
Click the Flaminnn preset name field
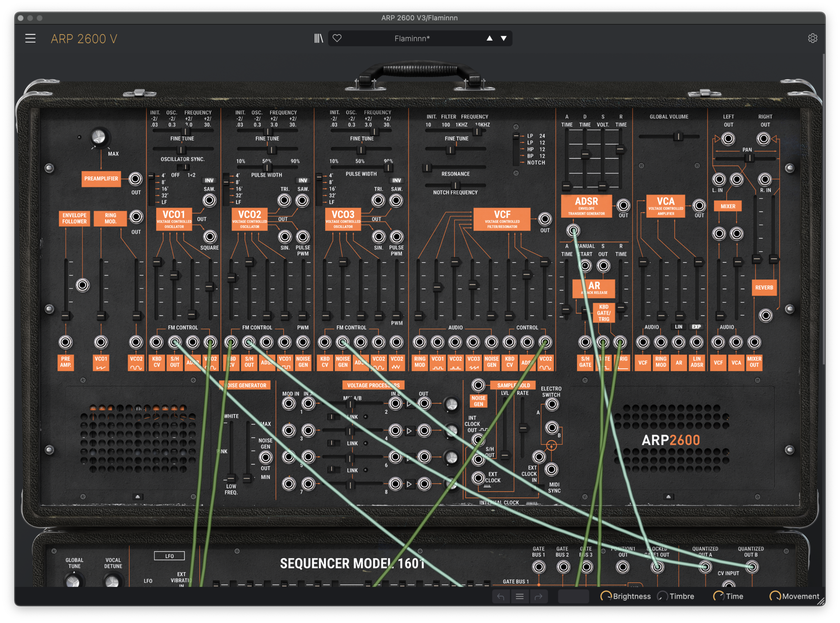(412, 39)
